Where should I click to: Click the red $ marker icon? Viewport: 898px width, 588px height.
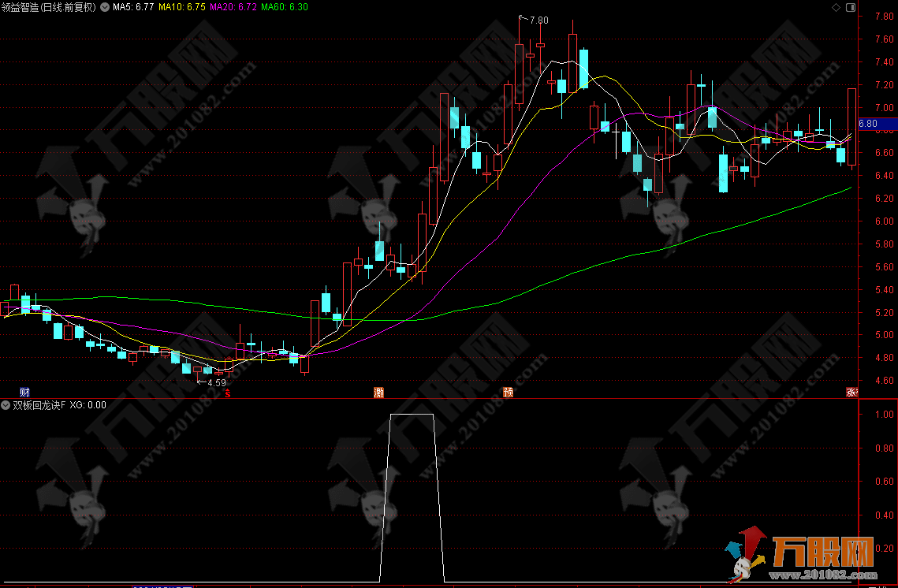[x=228, y=392]
